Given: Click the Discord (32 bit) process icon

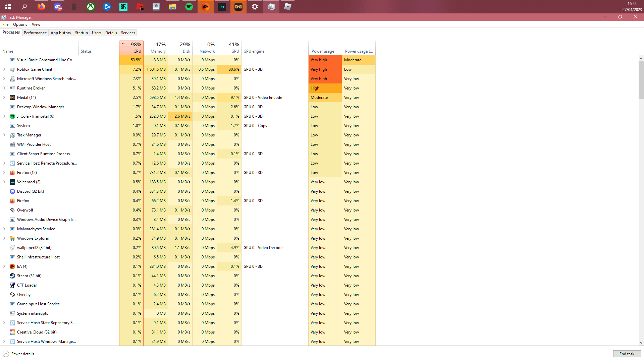Looking at the screenshot, I should (x=12, y=191).
